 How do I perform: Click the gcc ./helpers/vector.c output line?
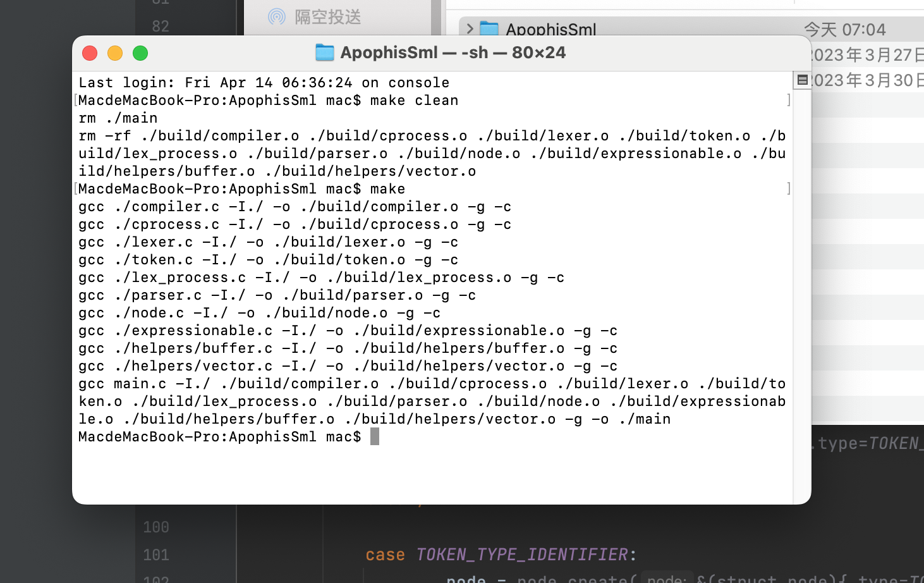(348, 365)
